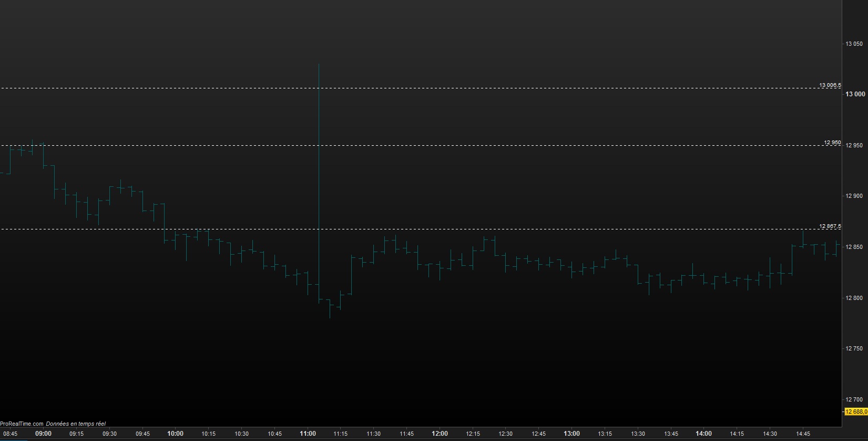Select the 13 006,5 horizontal line label
This screenshot has height=441, width=868.
point(830,85)
